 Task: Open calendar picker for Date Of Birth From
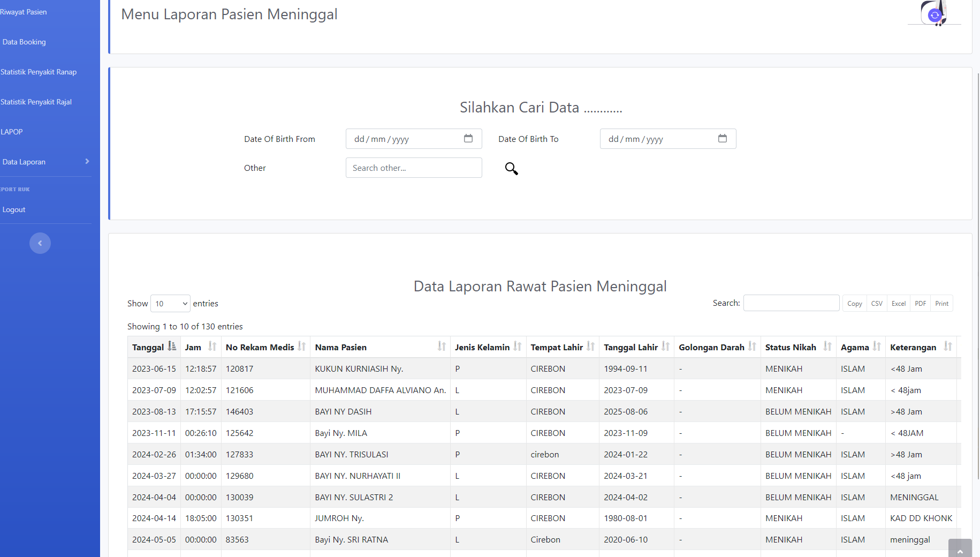click(x=468, y=139)
